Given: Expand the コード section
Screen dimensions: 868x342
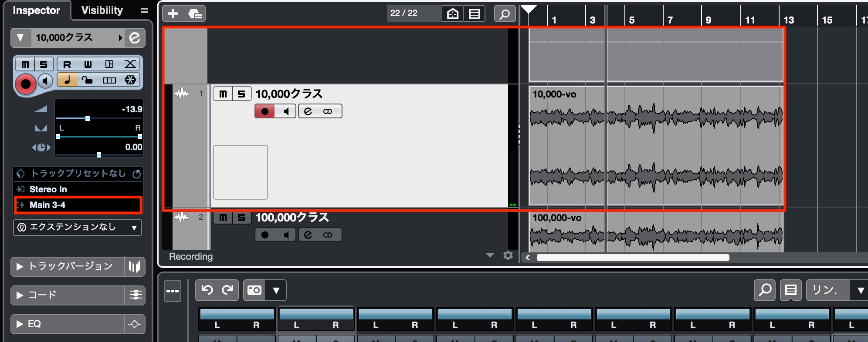Looking at the screenshot, I should pos(20,295).
